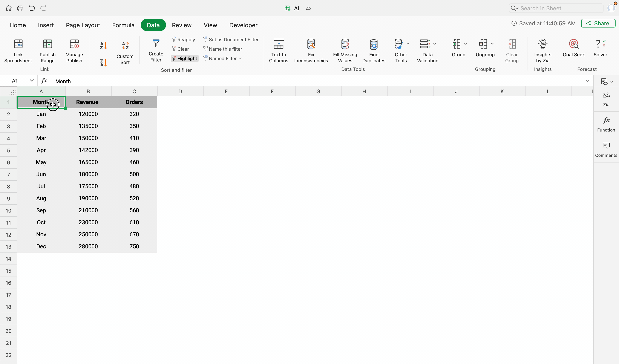Click the Create Filter funnel icon
619x364 pixels.
click(156, 43)
